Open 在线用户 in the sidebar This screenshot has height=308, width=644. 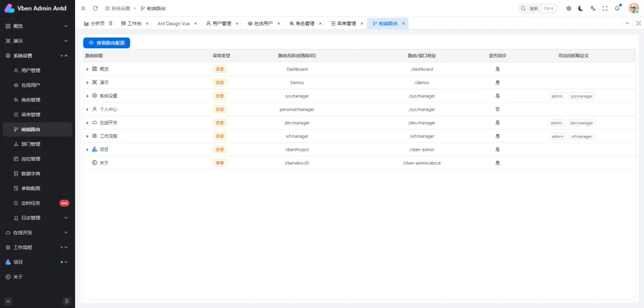click(x=38, y=85)
